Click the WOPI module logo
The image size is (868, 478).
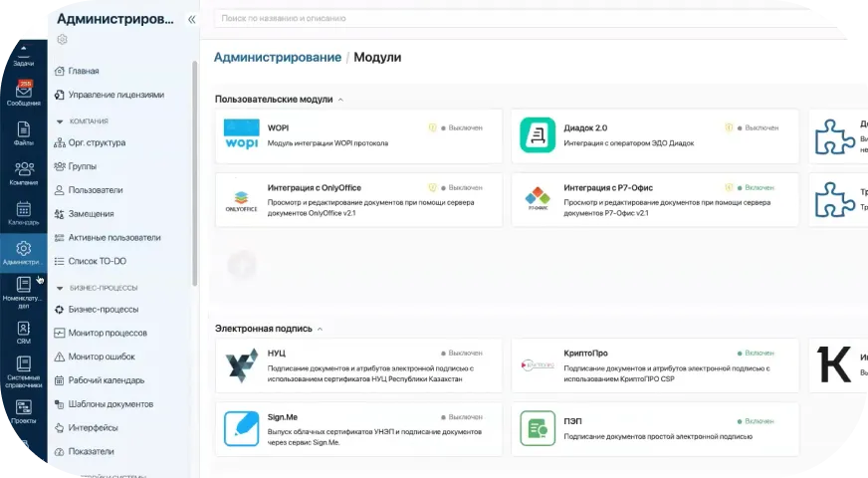click(241, 135)
